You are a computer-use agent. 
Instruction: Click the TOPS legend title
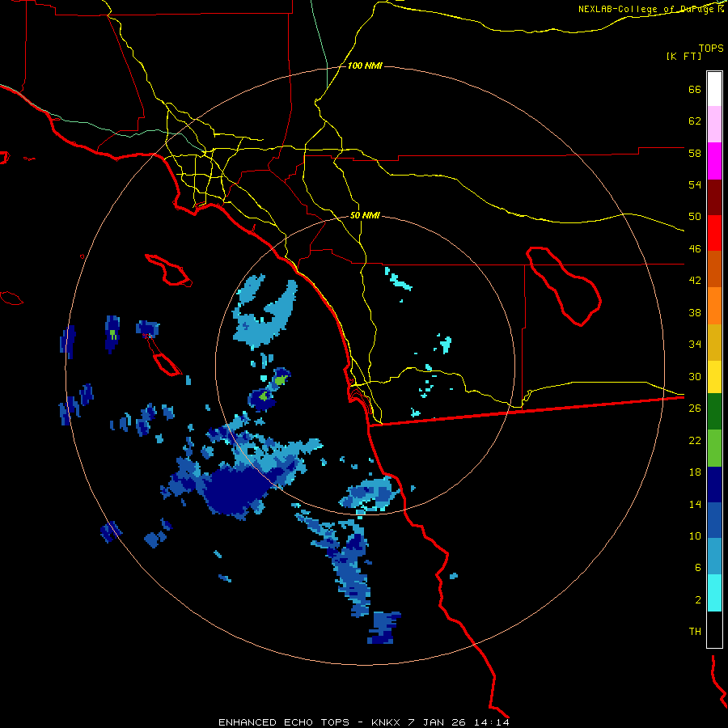coord(711,48)
